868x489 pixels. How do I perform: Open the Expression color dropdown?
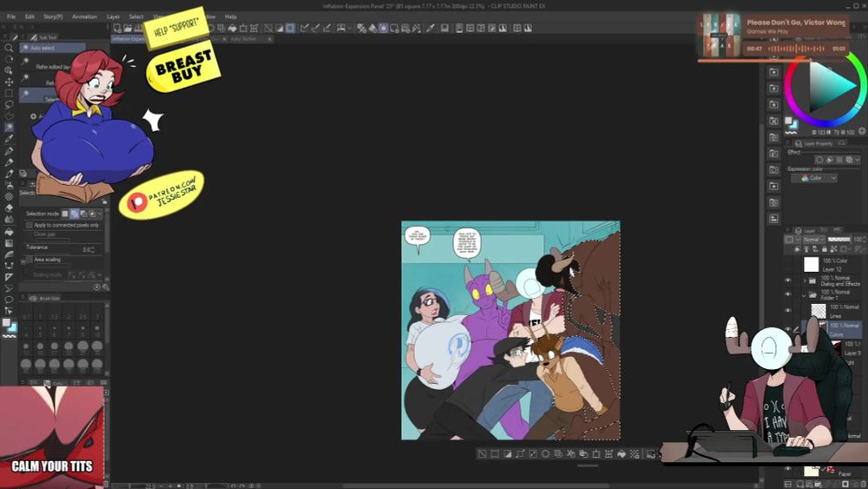814,178
